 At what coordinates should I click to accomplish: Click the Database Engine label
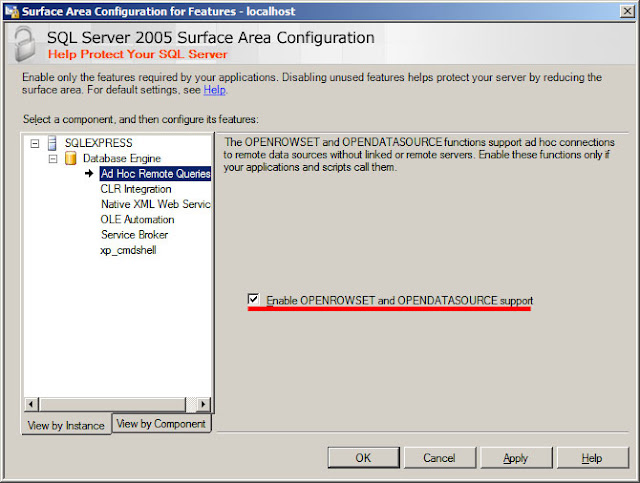[122, 158]
